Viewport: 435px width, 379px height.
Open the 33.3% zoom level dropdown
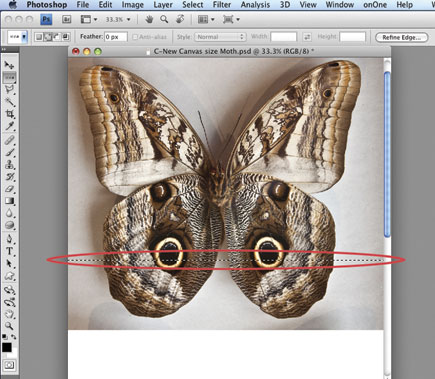tap(118, 20)
